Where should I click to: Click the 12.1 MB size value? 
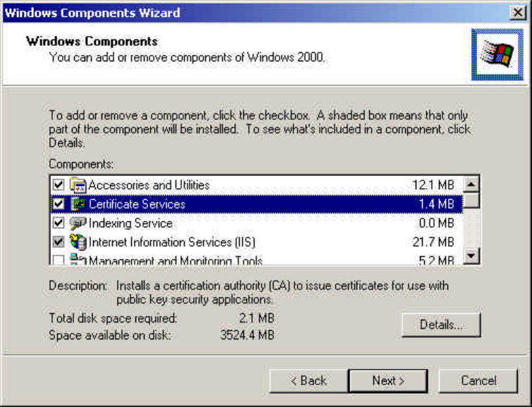click(x=433, y=185)
